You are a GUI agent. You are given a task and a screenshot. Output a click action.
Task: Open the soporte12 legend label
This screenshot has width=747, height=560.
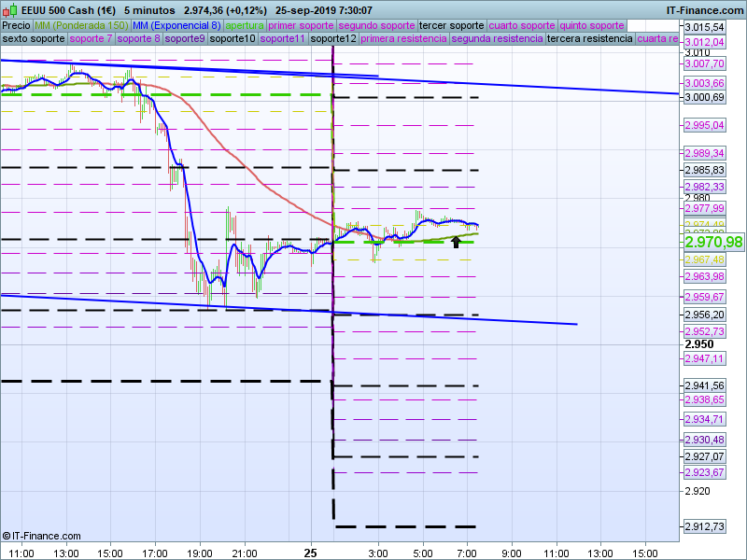[333, 39]
